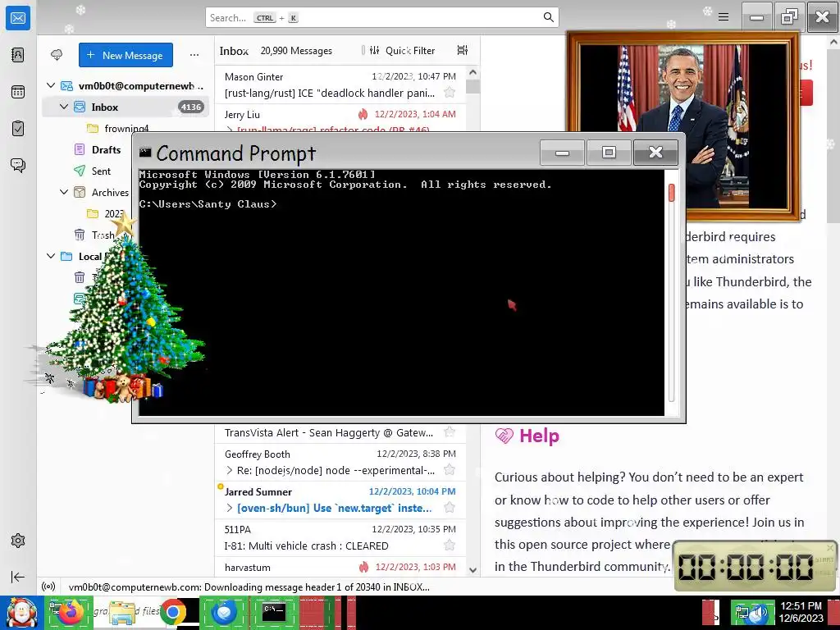Click the search magnifier icon

click(548, 17)
